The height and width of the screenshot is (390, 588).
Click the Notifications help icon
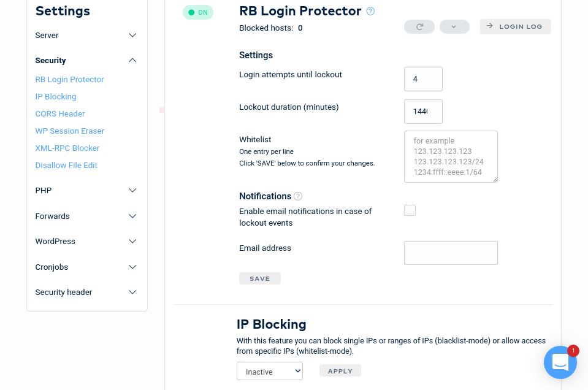298,196
